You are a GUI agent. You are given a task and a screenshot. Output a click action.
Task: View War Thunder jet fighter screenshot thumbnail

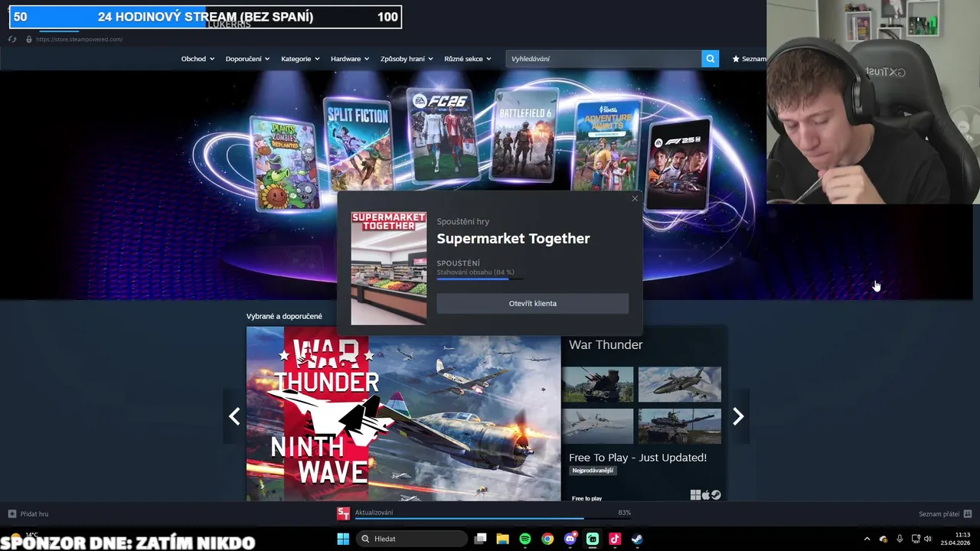click(x=680, y=384)
